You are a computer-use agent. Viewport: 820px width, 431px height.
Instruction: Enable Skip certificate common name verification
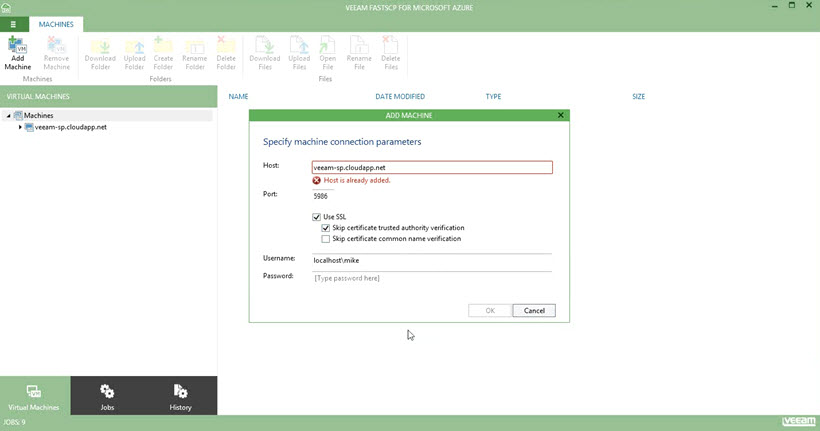[326, 239]
